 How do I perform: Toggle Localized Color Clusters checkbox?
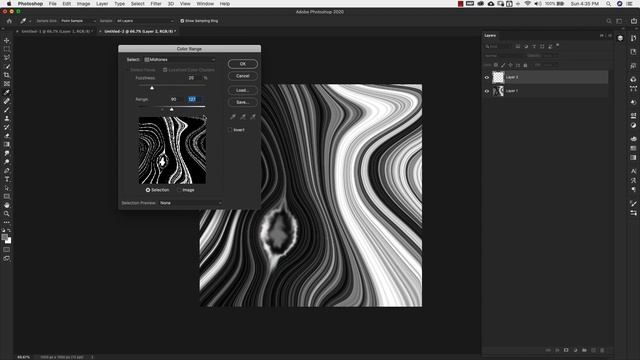tap(165, 70)
